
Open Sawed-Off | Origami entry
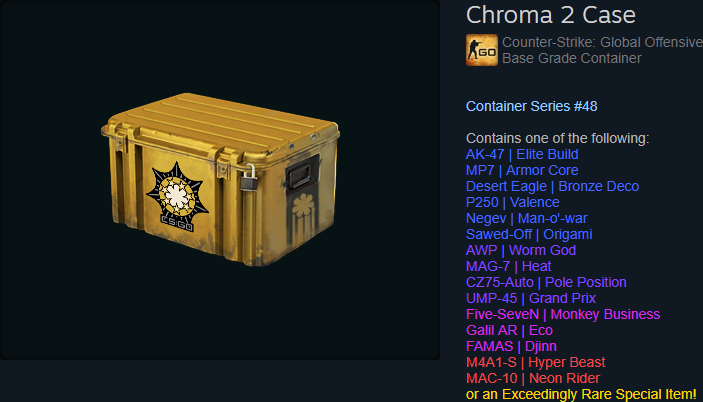(529, 234)
